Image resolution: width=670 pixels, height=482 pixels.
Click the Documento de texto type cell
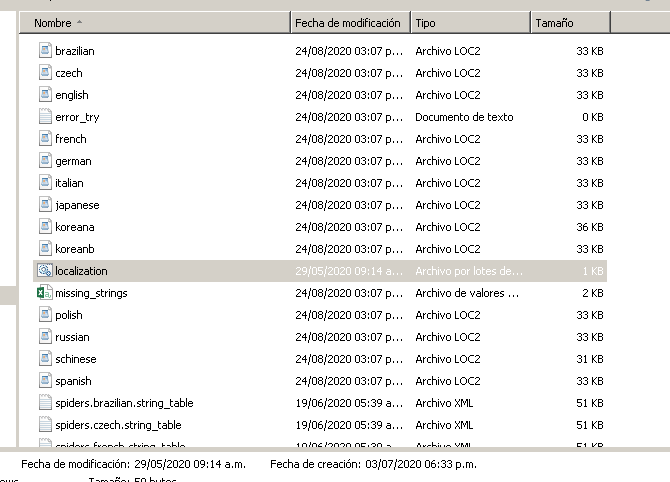(464, 117)
